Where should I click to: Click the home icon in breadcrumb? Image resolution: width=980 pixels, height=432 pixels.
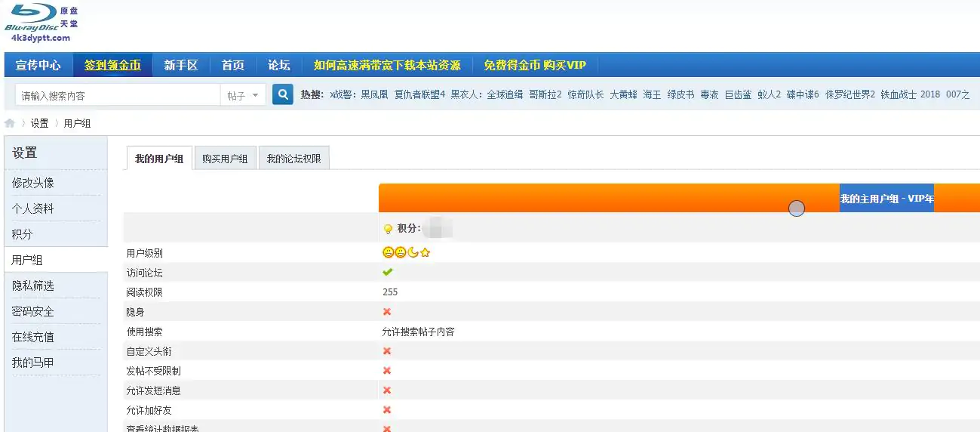[x=10, y=123]
